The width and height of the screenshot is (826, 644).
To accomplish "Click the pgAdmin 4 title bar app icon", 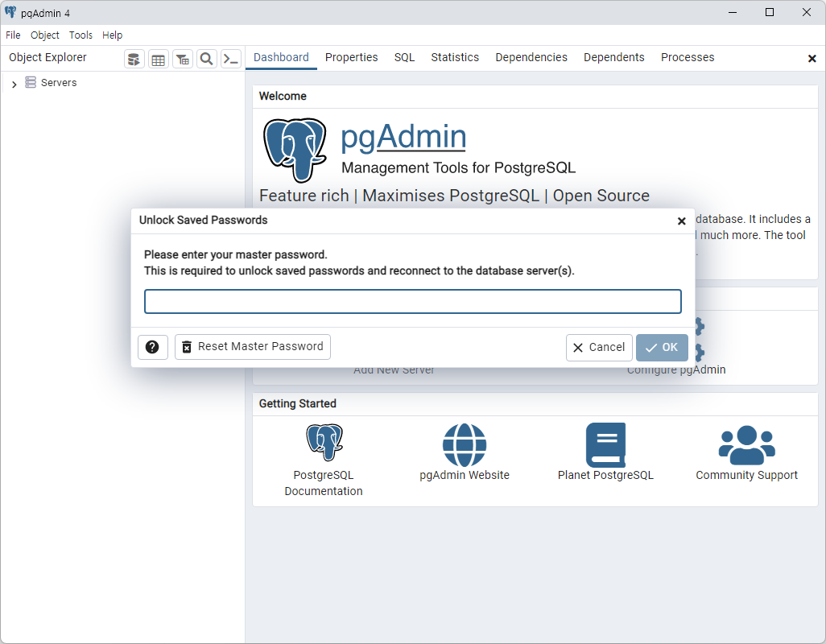I will pos(10,12).
